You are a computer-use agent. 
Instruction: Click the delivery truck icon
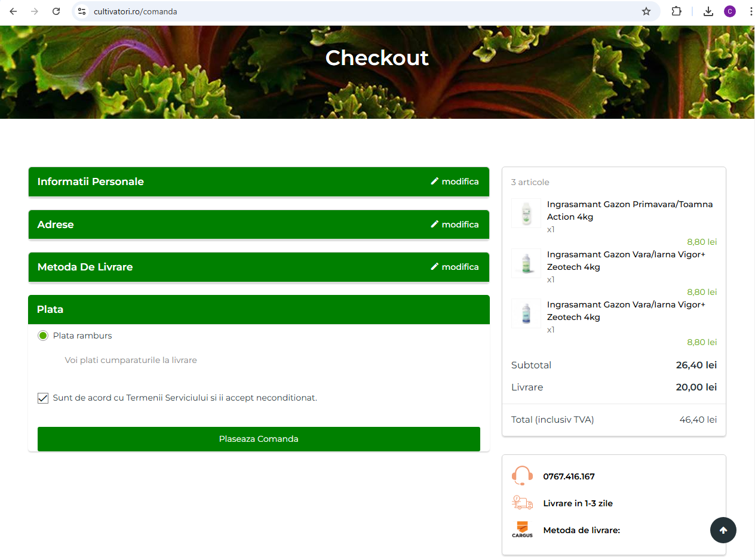coord(522,503)
